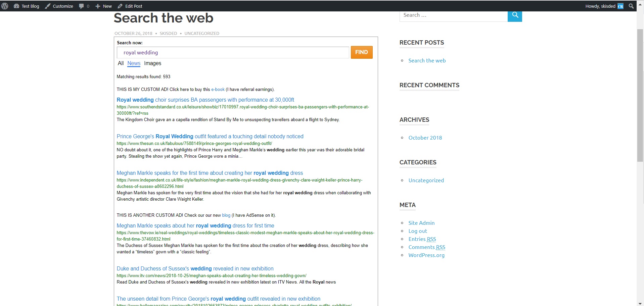Click the orange FIND button
Screen dimensions: 644x306
click(362, 52)
